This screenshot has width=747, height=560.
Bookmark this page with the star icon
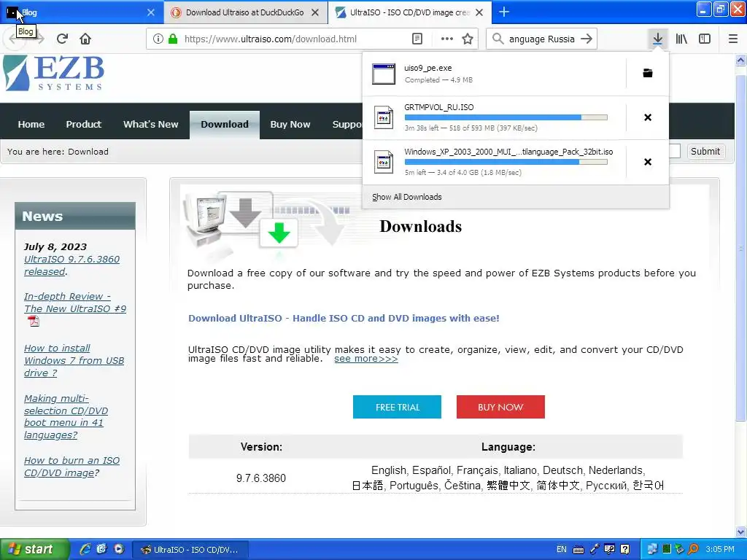(x=468, y=39)
